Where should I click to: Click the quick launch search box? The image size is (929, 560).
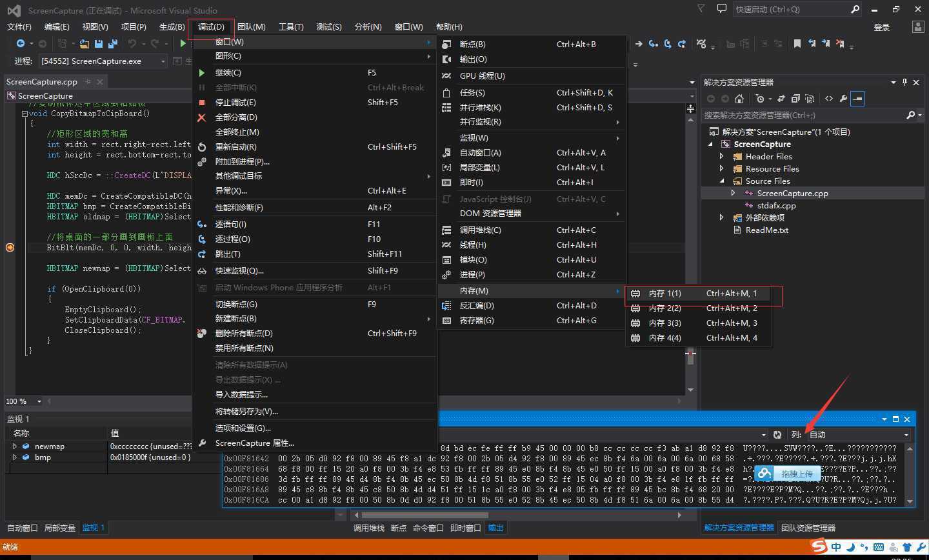point(798,9)
